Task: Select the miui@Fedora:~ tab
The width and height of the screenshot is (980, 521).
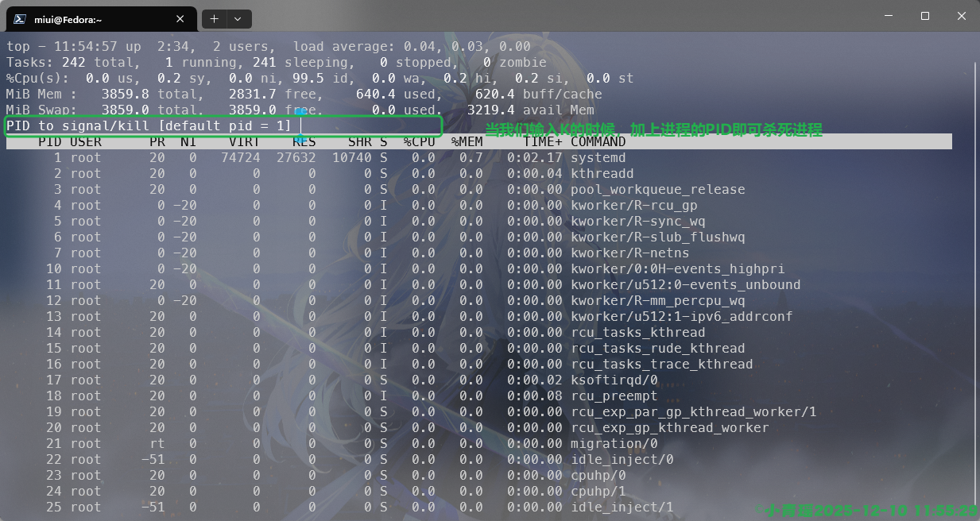Action: pos(95,18)
